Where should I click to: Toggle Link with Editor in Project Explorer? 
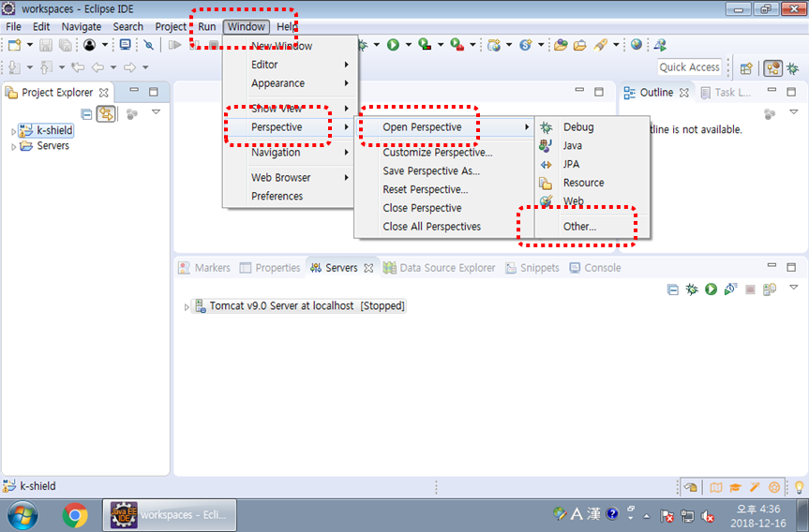pos(106,114)
